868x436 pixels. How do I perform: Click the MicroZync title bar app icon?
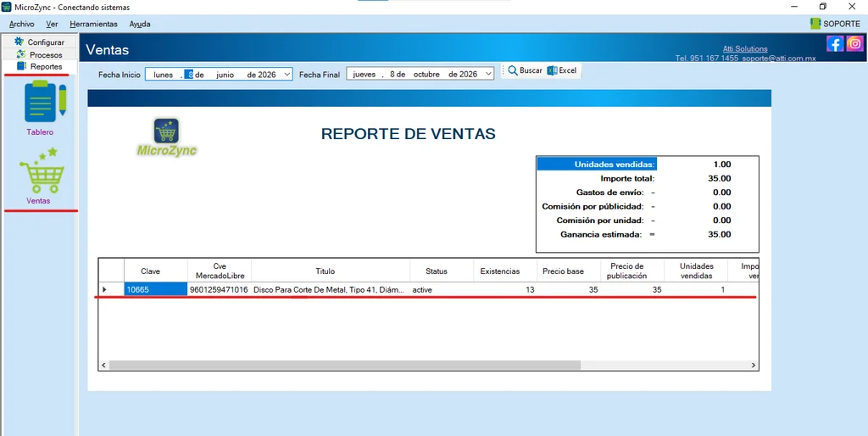[7, 6]
